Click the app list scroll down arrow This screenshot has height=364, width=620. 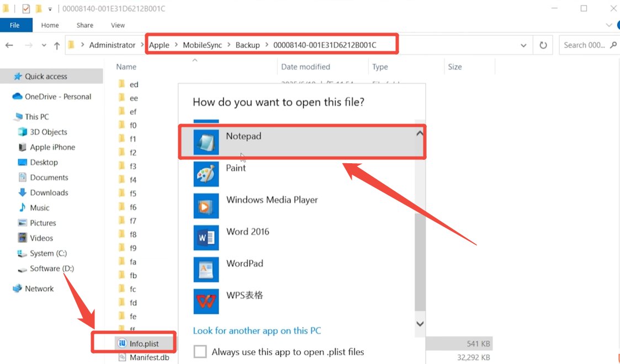420,324
